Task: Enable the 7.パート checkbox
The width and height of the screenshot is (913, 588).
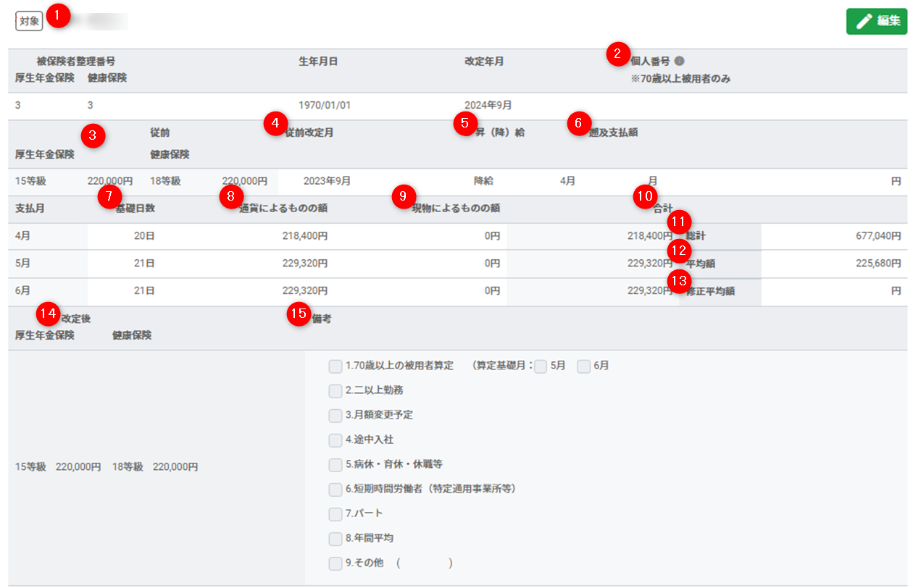Action: point(335,514)
